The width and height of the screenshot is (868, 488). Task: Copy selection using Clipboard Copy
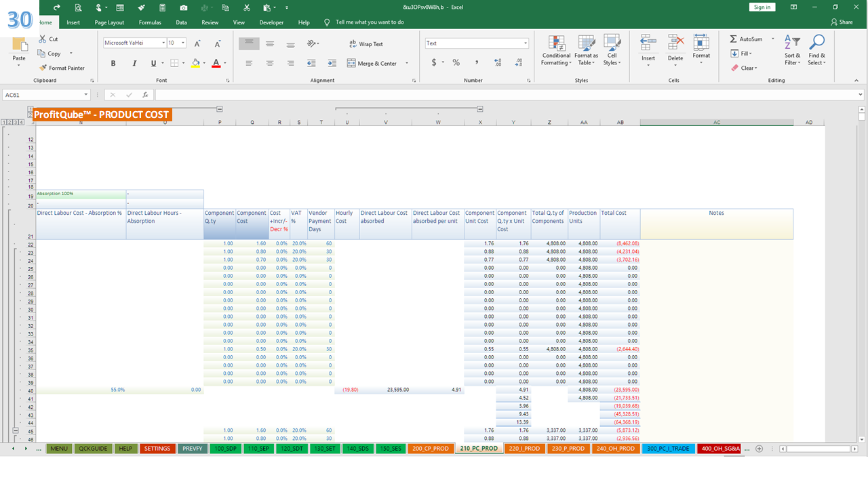[50, 54]
